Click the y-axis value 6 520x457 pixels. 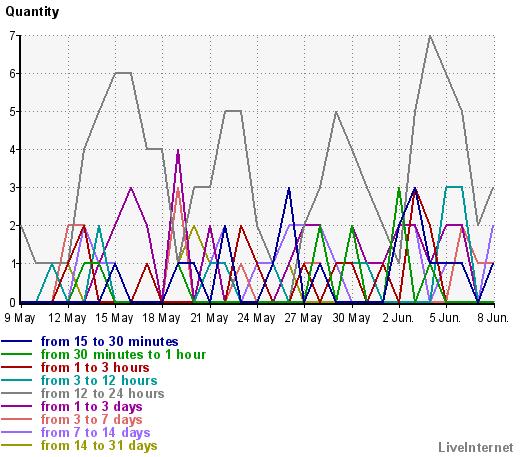pos(13,73)
